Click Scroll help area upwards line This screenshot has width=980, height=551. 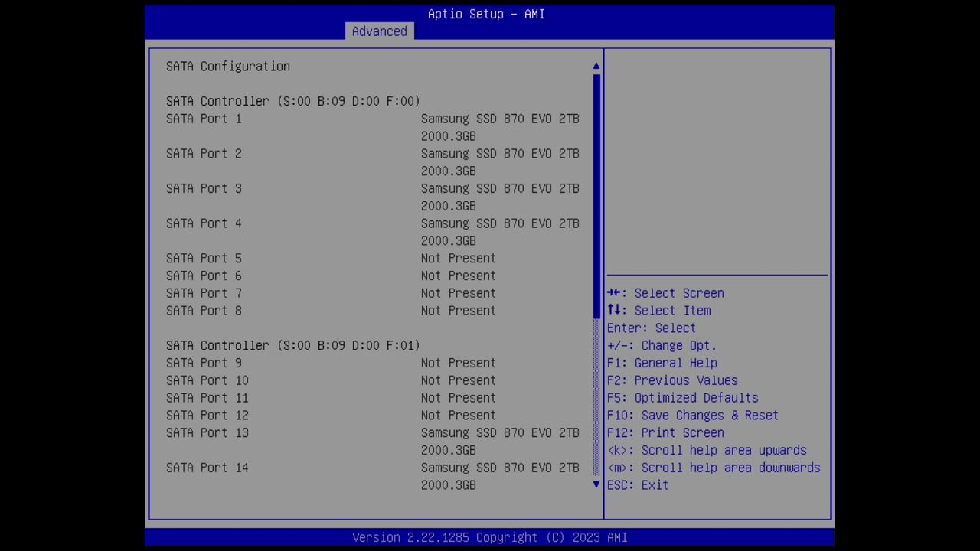click(707, 451)
